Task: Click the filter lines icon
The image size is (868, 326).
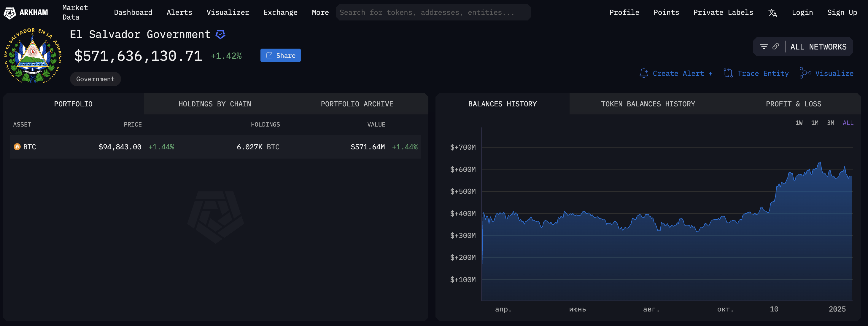Action: pyautogui.click(x=764, y=47)
